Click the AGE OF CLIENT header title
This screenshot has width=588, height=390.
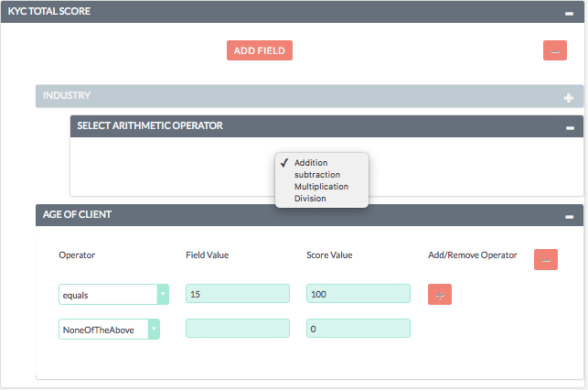[x=77, y=214]
